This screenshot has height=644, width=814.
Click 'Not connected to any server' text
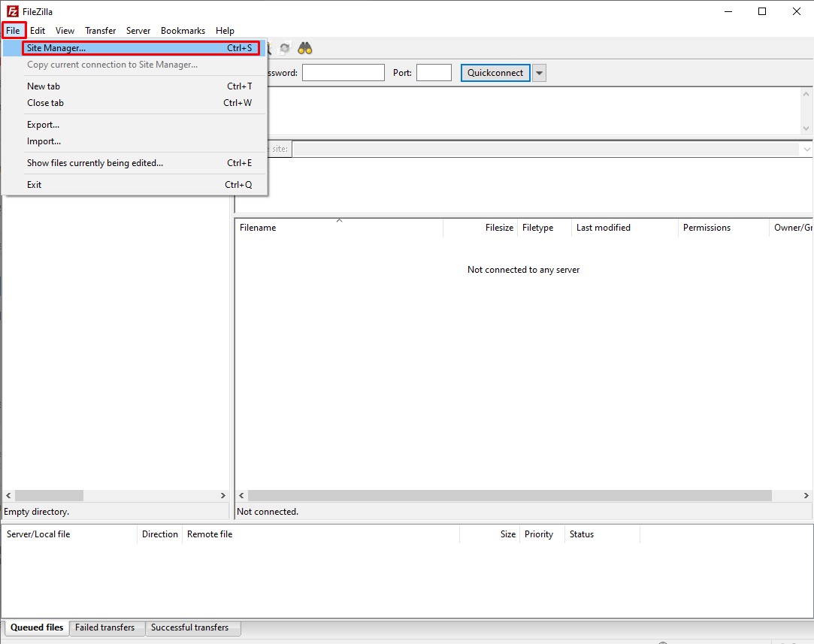523,270
